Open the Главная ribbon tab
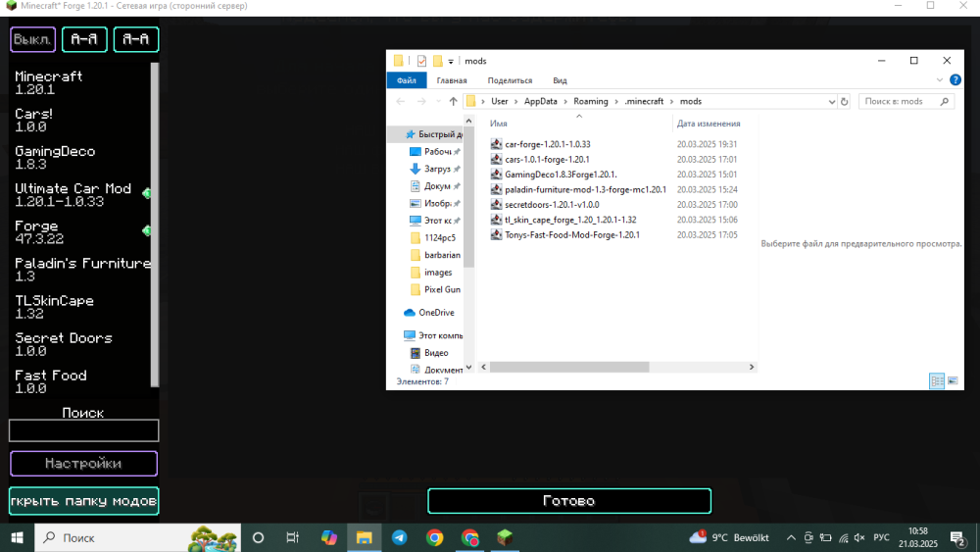 click(452, 80)
